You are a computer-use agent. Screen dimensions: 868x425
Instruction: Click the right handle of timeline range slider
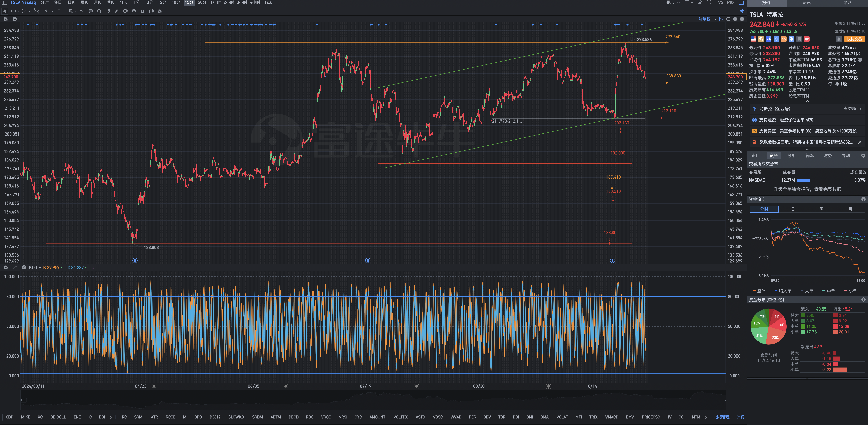[724, 400]
